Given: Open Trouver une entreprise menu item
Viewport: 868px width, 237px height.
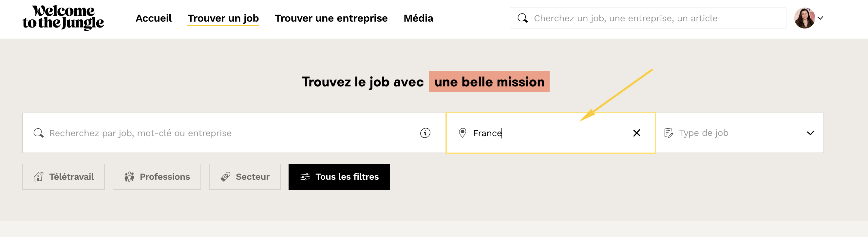Looking at the screenshot, I should click(x=331, y=18).
